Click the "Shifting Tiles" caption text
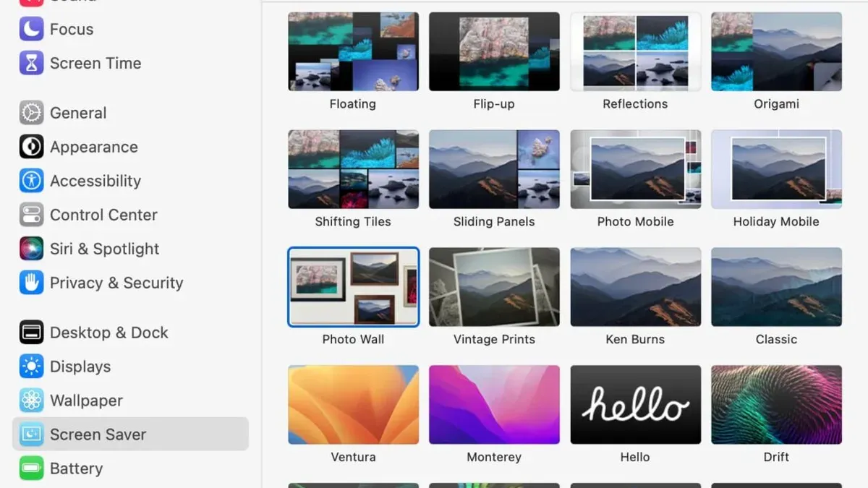Viewport: 868px width, 488px height. (x=353, y=222)
